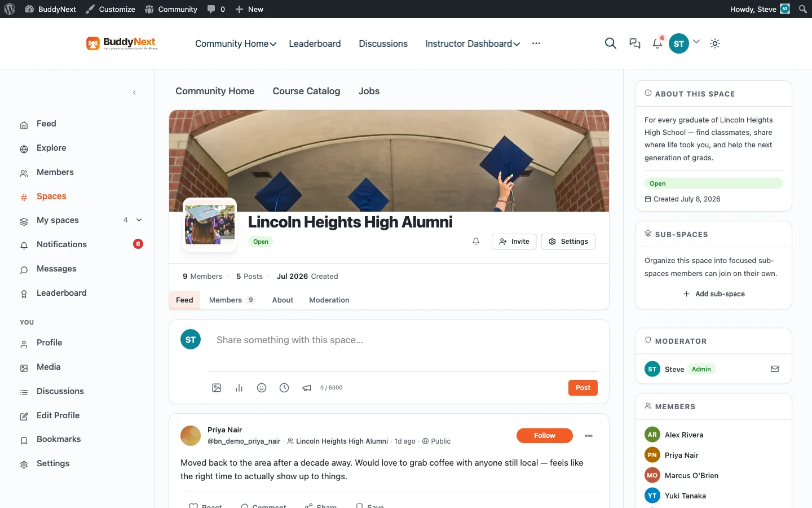Open the WordPress logo menu
The image size is (812, 508).
click(x=10, y=9)
